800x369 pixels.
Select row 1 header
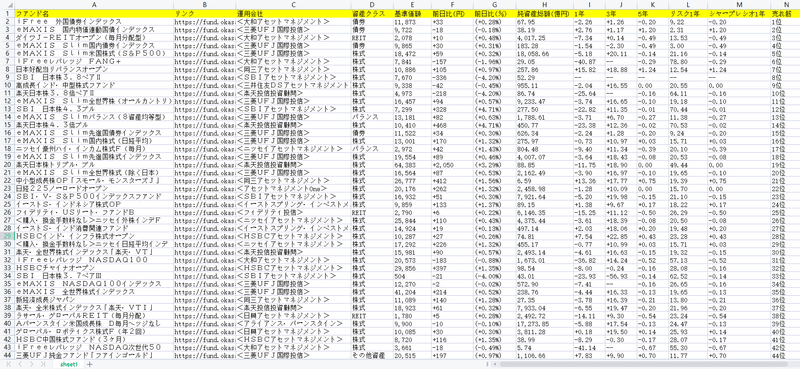7,13
